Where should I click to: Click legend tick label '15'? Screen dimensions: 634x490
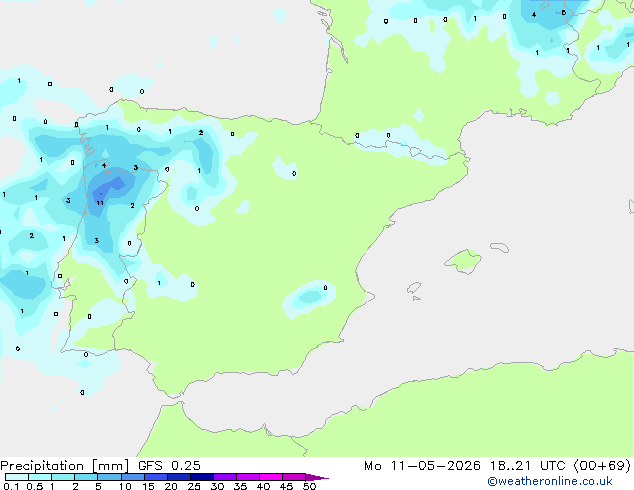[x=148, y=486]
